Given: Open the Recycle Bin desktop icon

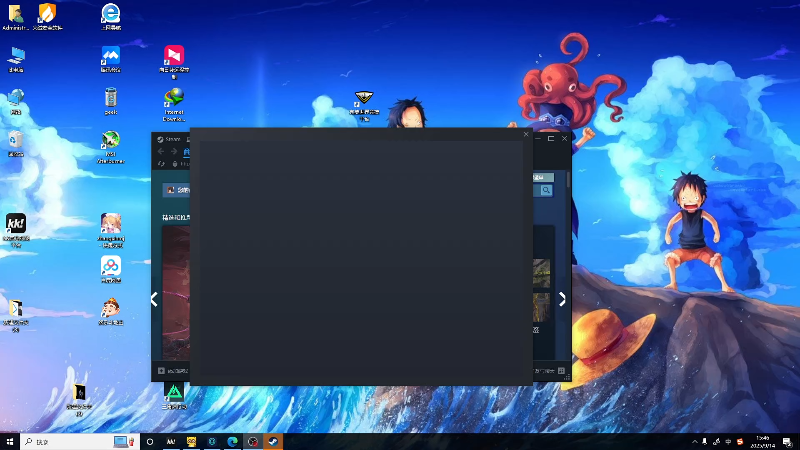Looking at the screenshot, I should tap(16, 144).
